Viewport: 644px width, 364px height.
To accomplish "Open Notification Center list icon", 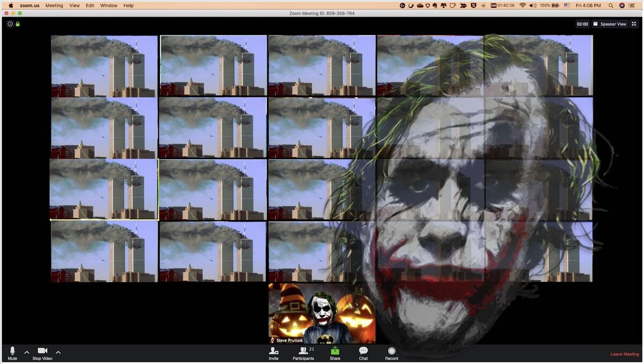I will (x=631, y=5).
